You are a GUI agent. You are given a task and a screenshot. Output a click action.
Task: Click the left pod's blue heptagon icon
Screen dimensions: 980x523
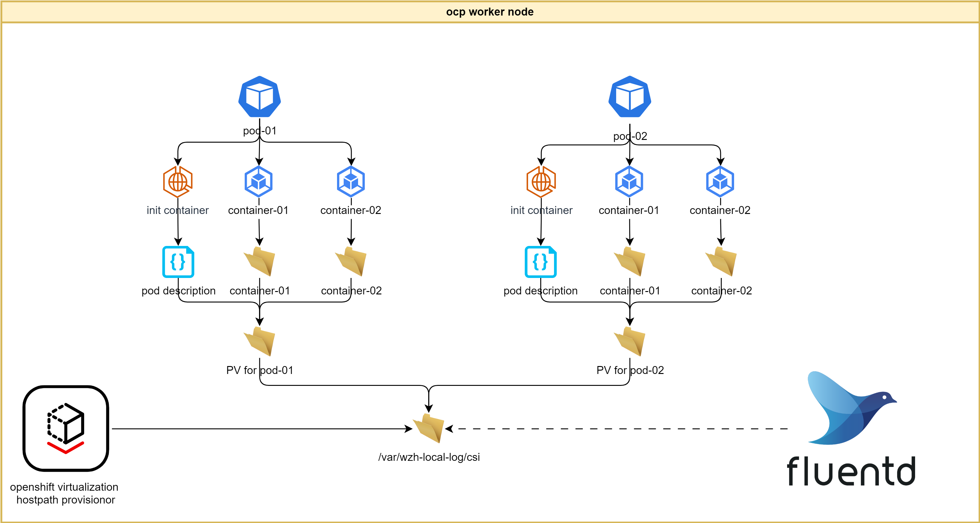pyautogui.click(x=259, y=97)
